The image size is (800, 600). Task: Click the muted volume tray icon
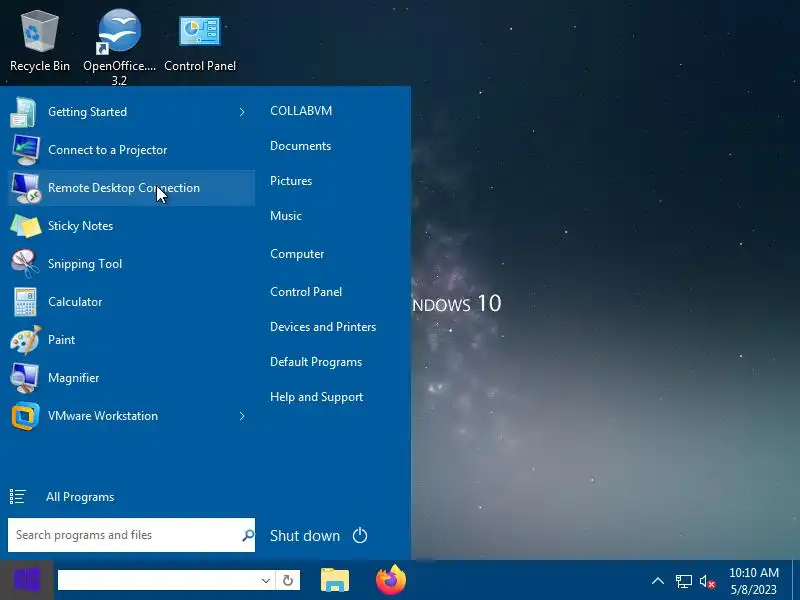[707, 582]
